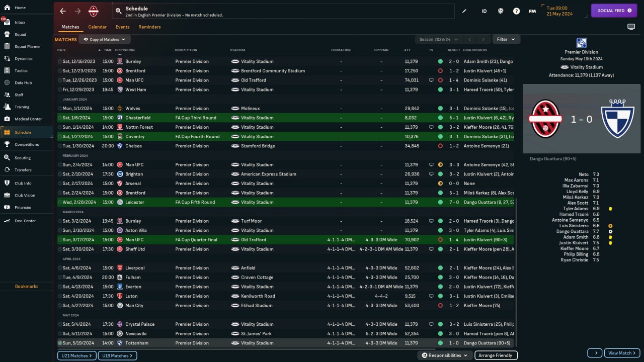Click the monitor icon below Social Feed
The height and width of the screenshot is (362, 644).
[x=631, y=27]
